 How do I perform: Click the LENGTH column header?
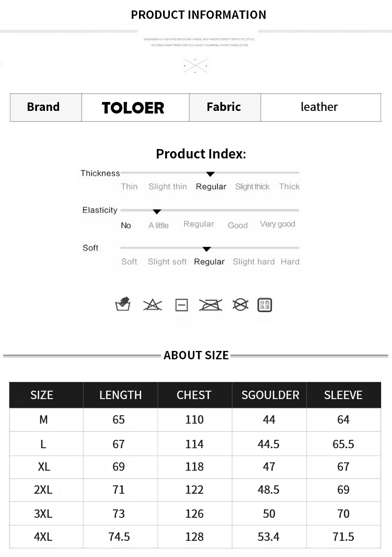(120, 395)
